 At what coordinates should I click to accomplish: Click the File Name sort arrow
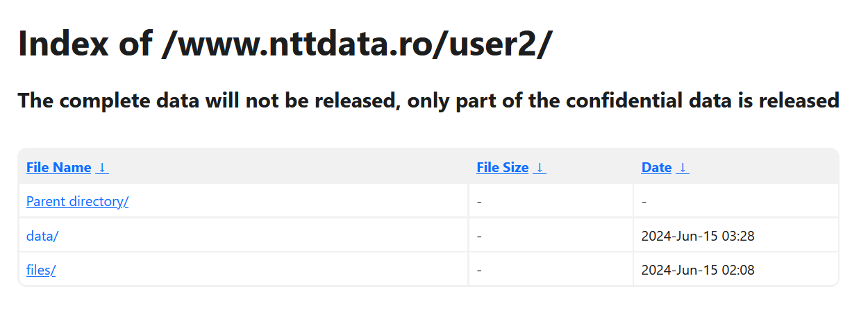coord(102,167)
